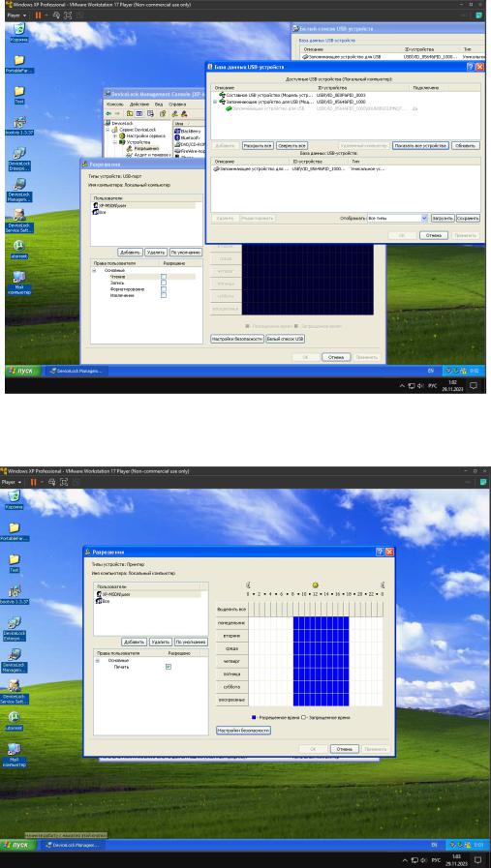Screen dimensions: 491x868
Task: Click Раскрыть все in the USB database dialog
Action: (258, 145)
